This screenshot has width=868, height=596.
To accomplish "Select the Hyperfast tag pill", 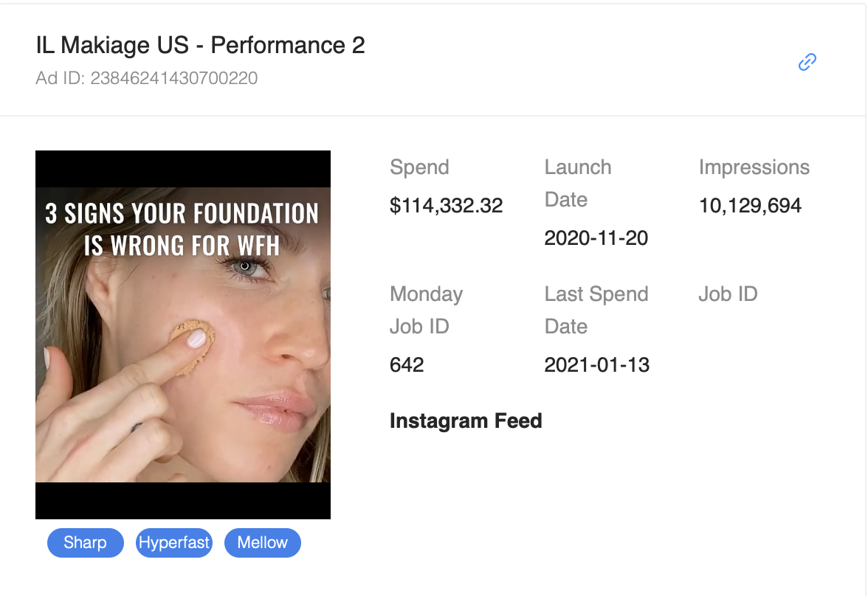I will 174,543.
